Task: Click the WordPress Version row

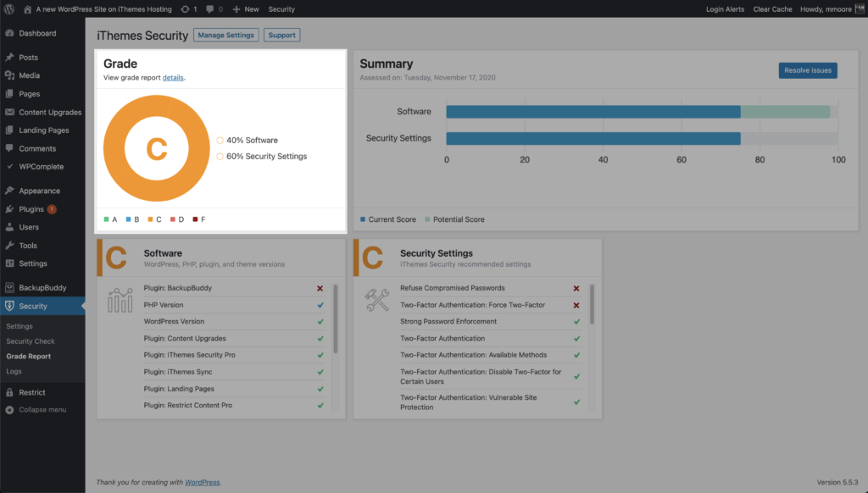Action: click(x=234, y=322)
